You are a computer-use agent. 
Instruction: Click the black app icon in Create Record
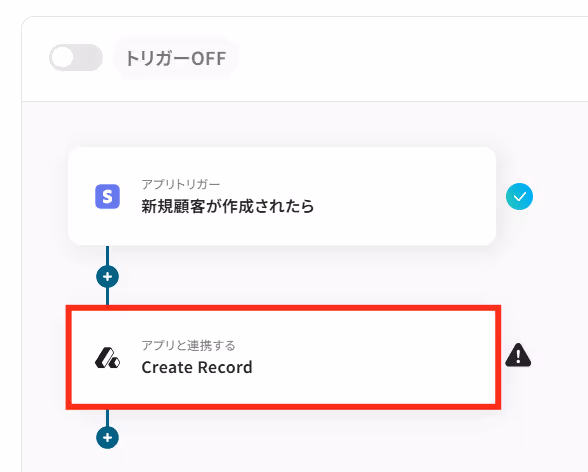click(x=107, y=357)
